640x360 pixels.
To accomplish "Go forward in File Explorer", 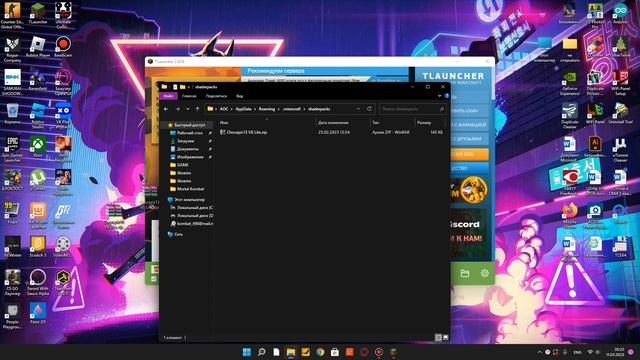I will click(x=178, y=109).
